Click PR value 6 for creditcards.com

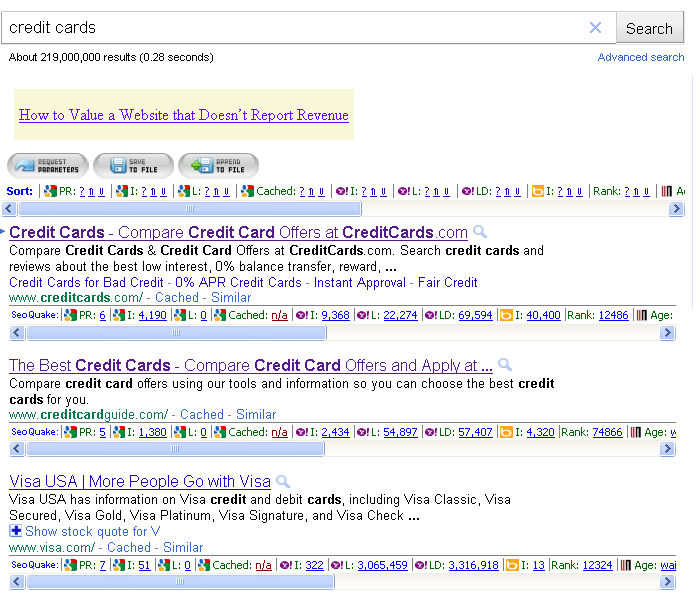[103, 315]
